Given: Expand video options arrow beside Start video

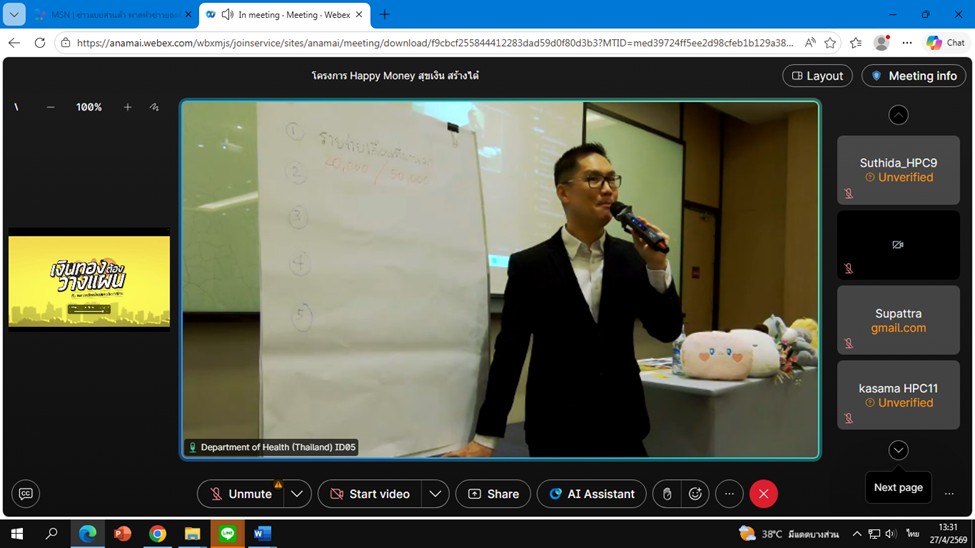Looking at the screenshot, I should coord(435,494).
